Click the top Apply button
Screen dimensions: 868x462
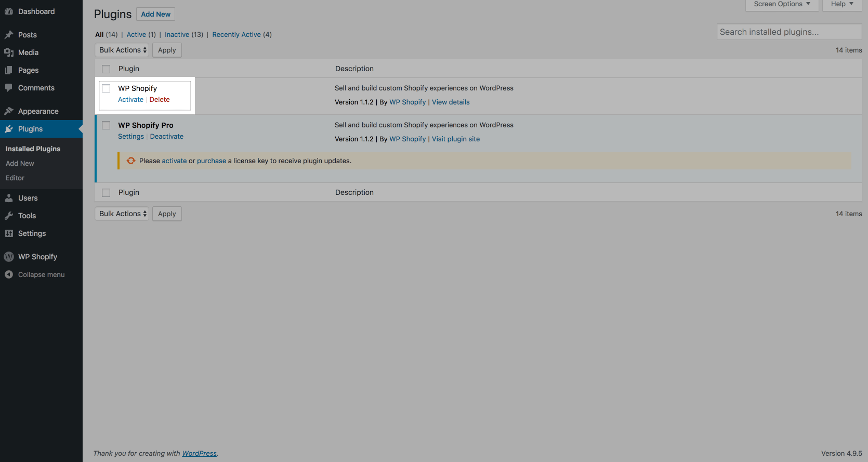point(167,50)
